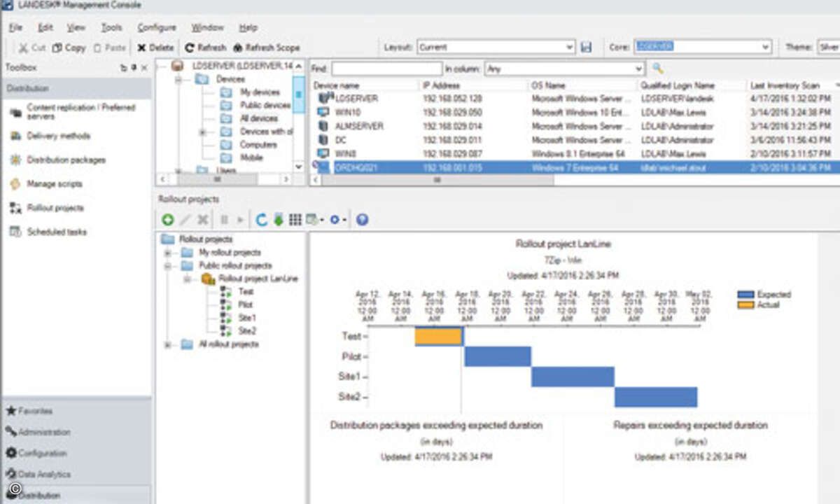Viewport: 840px width, 504px height.
Task: Click the green down-arrow icon in Rollout toolbar
Action: (279, 220)
